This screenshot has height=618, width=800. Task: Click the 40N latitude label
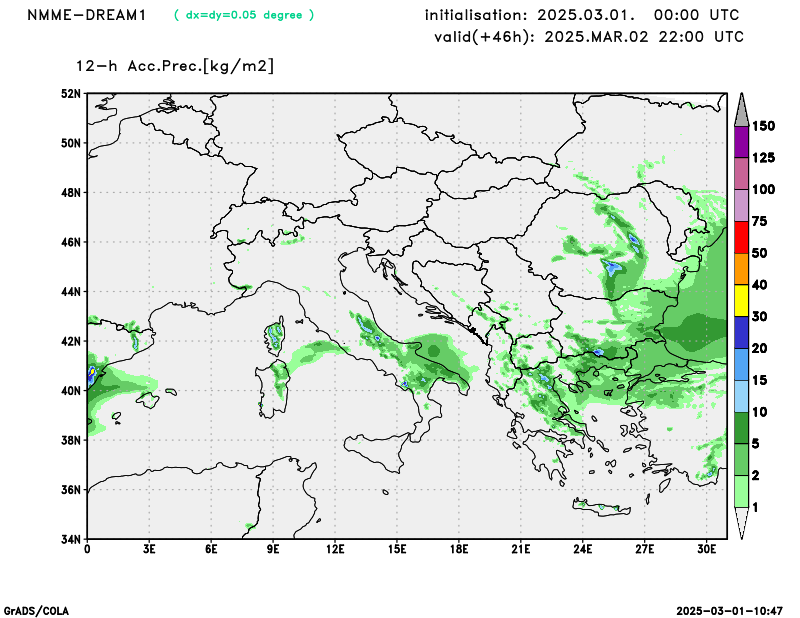pyautogui.click(x=71, y=390)
